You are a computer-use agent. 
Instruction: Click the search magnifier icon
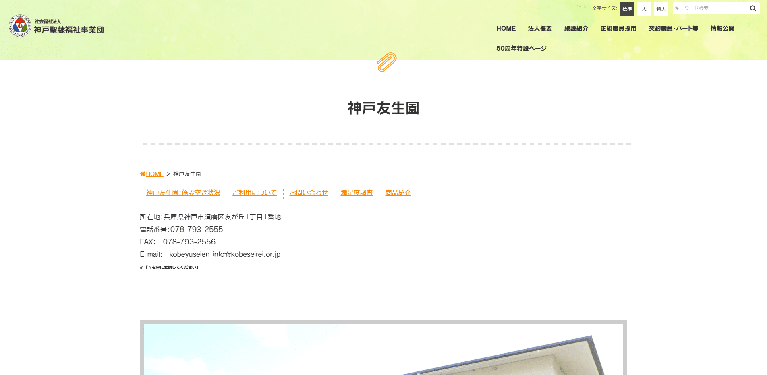(x=753, y=8)
